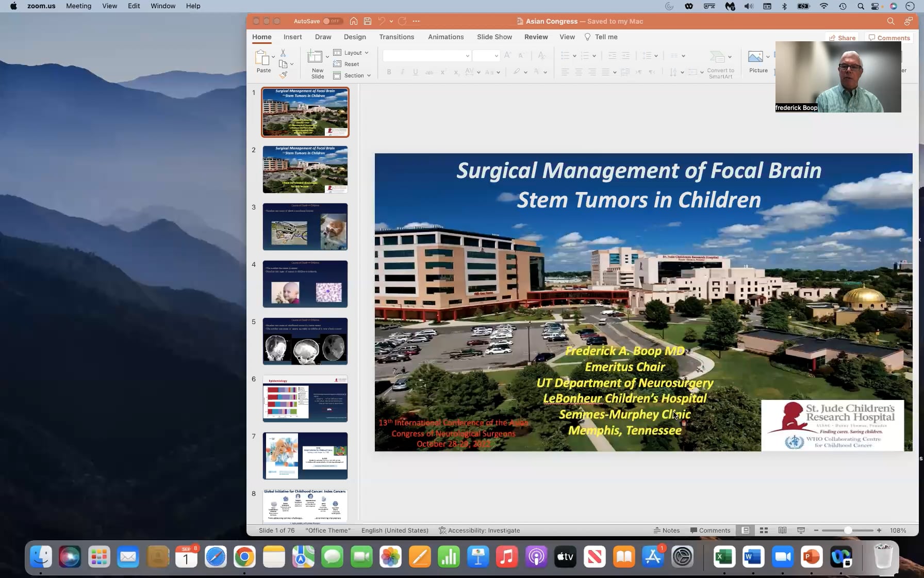
Task: Click the Home icon in title bar
Action: pos(354,21)
